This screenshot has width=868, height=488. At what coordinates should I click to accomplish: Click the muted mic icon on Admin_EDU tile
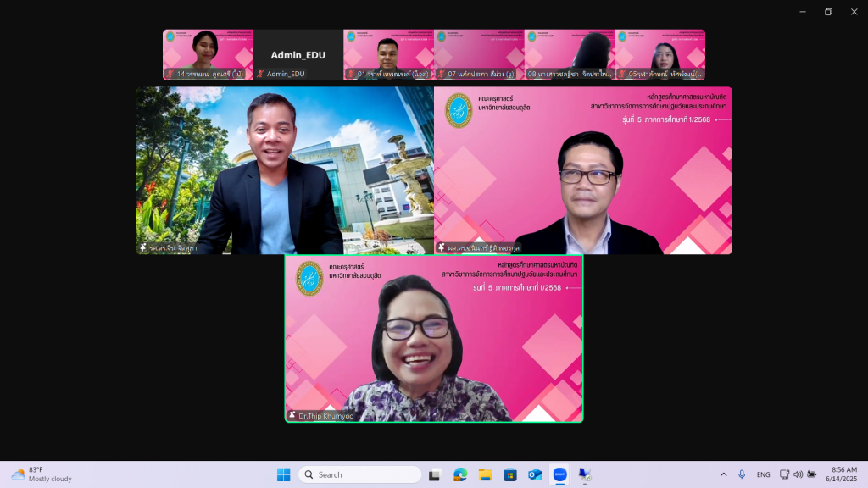click(261, 75)
